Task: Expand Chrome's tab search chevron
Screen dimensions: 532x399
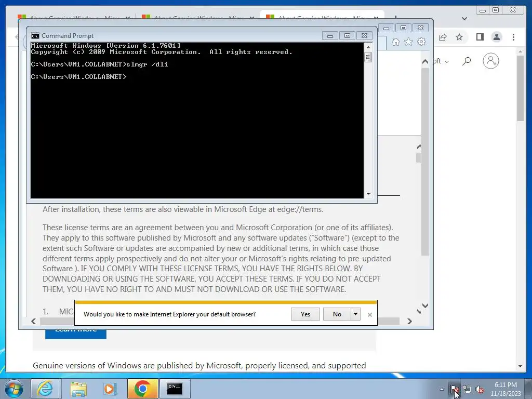Action: [x=464, y=19]
